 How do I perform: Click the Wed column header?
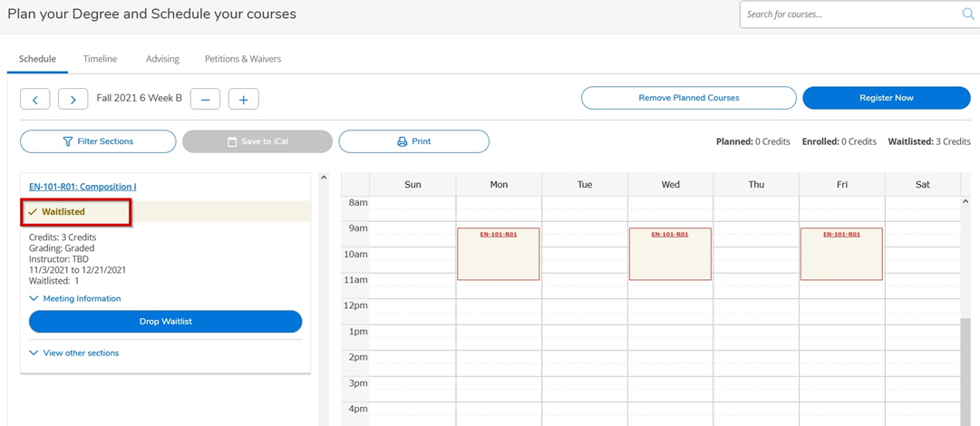click(x=671, y=184)
